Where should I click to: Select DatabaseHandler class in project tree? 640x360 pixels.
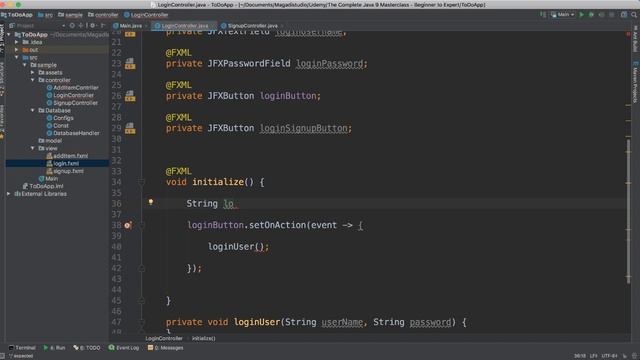pyautogui.click(x=73, y=133)
